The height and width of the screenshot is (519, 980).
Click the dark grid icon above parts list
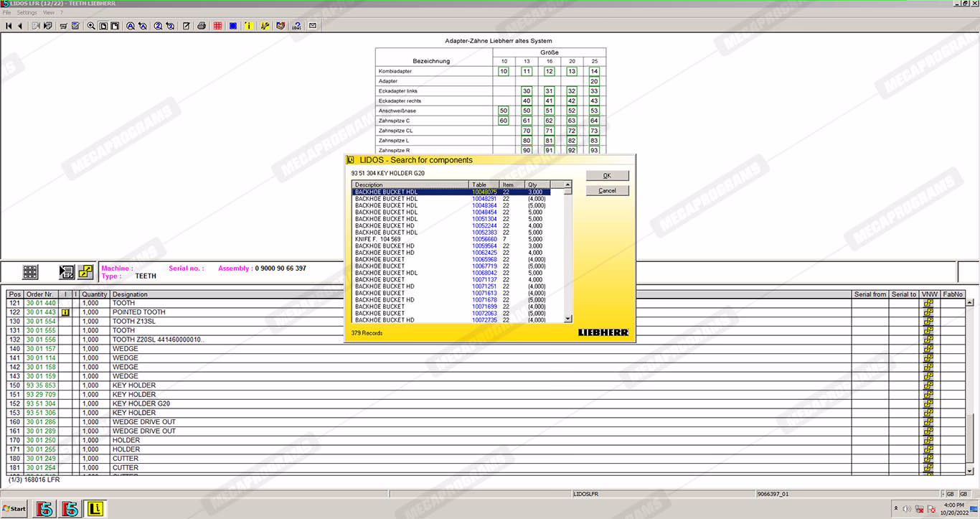30,272
